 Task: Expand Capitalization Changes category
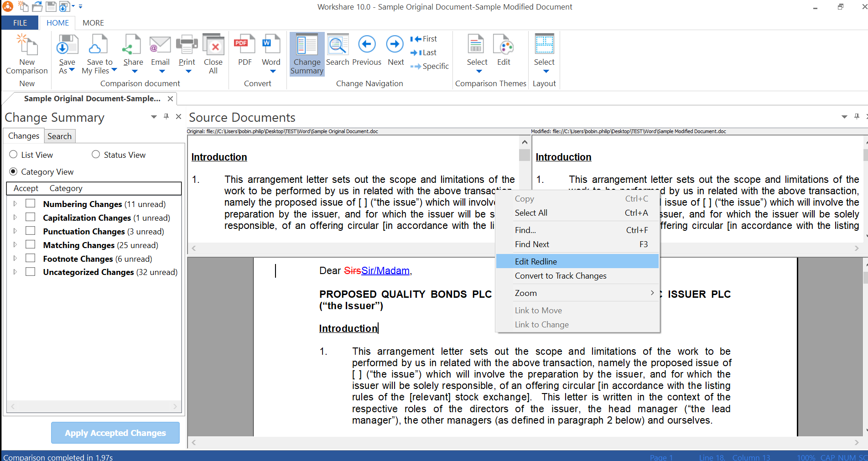pos(15,218)
